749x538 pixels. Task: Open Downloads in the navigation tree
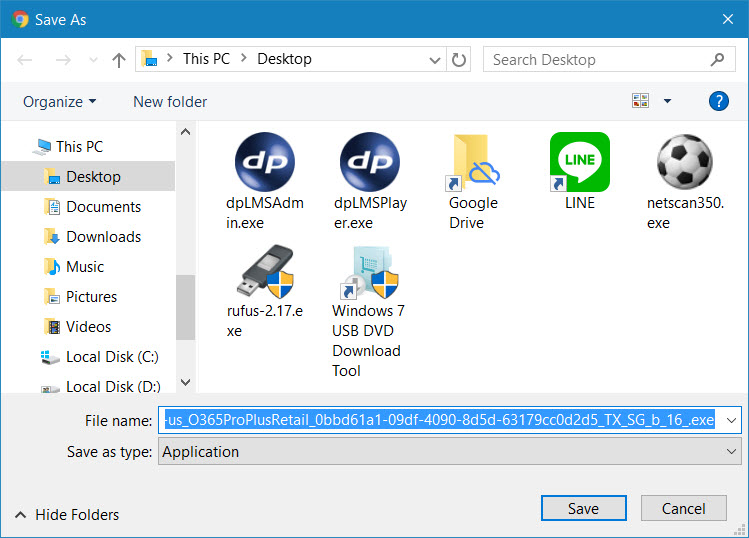click(103, 237)
